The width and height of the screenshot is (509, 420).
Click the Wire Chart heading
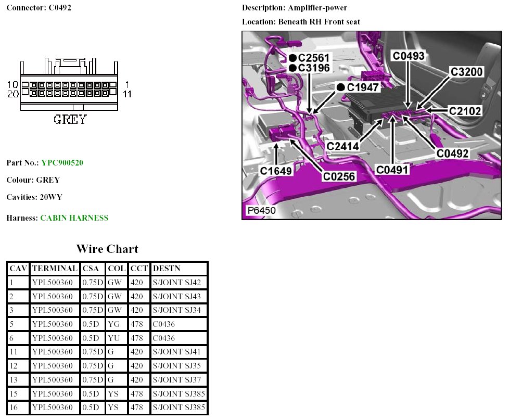(x=107, y=249)
